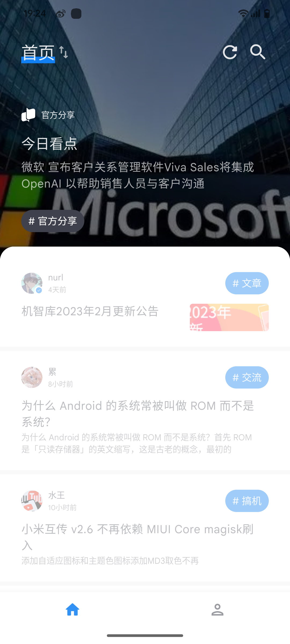The image size is (290, 644).
Task: Tap the # 搞机 tag
Action: pyautogui.click(x=247, y=501)
